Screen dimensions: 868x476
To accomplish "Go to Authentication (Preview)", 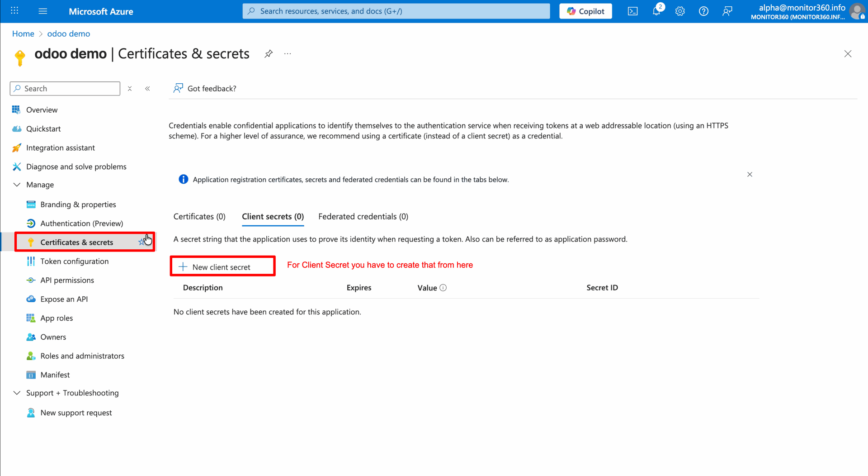I will click(82, 224).
